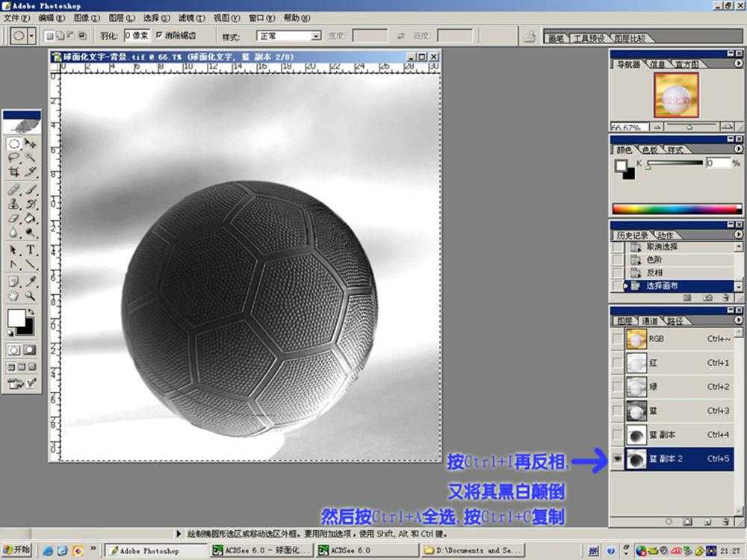The width and height of the screenshot is (747, 560).
Task: Switch to the 图层 layers tab
Action: point(624,321)
